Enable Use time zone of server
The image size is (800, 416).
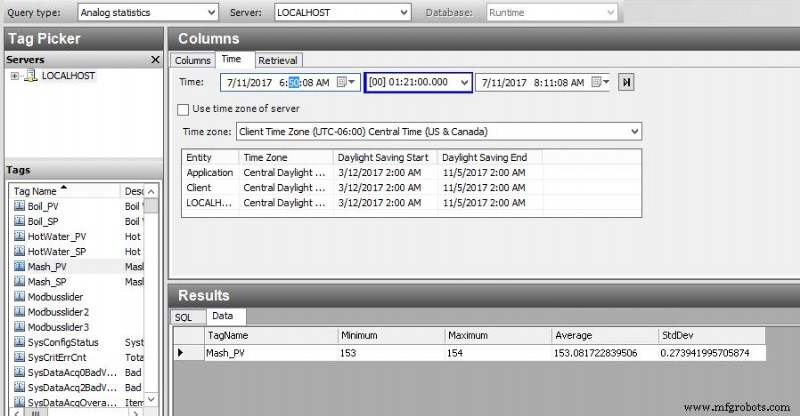click(x=183, y=109)
